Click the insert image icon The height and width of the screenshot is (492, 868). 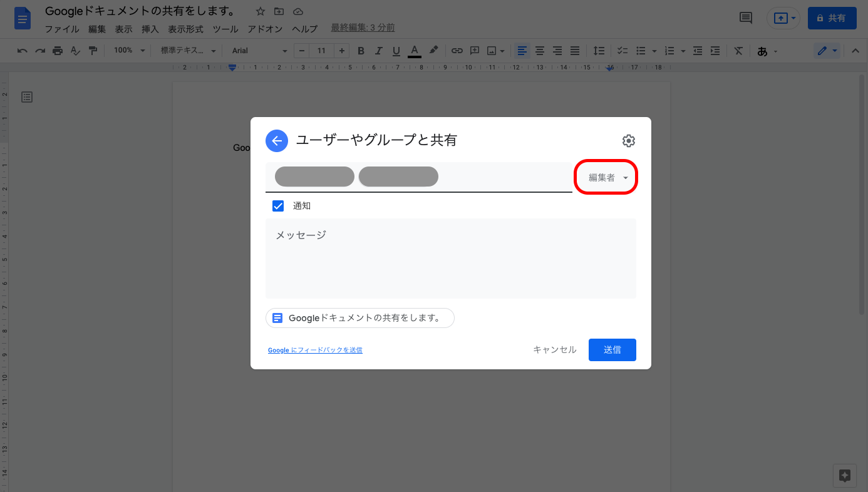[492, 51]
